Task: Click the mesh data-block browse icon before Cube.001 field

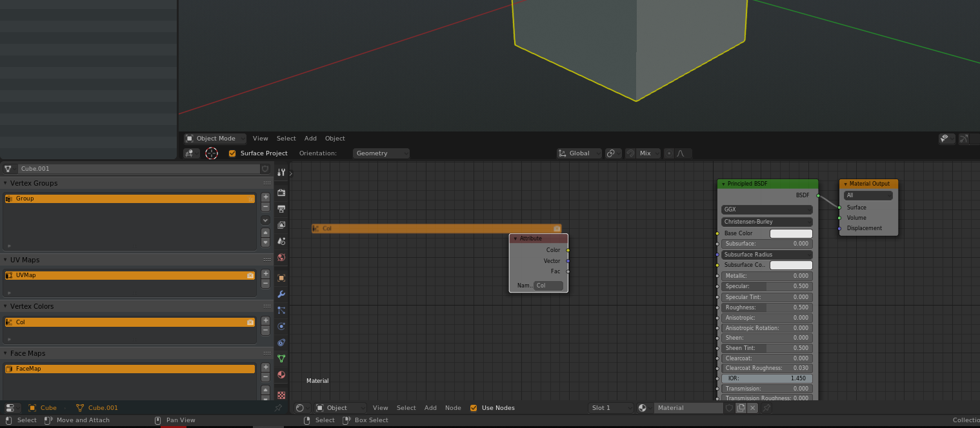Action: 8,169
